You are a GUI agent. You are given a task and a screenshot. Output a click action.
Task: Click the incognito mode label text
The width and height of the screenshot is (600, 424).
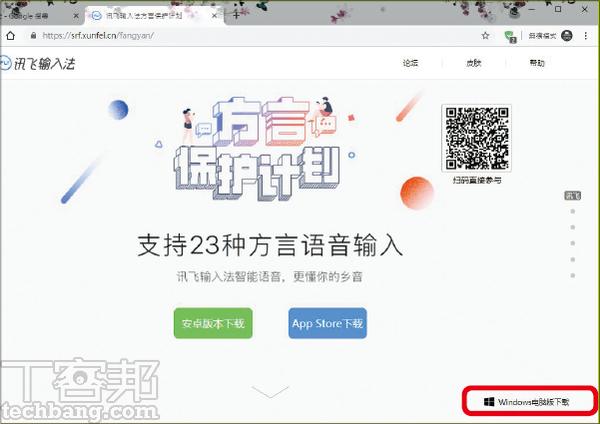click(x=542, y=36)
